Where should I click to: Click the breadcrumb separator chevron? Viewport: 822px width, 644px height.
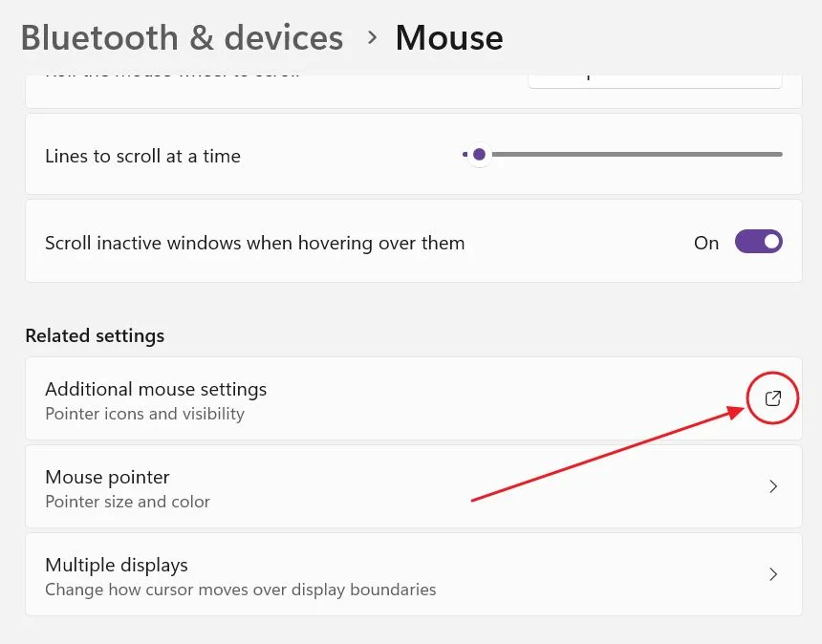372,37
